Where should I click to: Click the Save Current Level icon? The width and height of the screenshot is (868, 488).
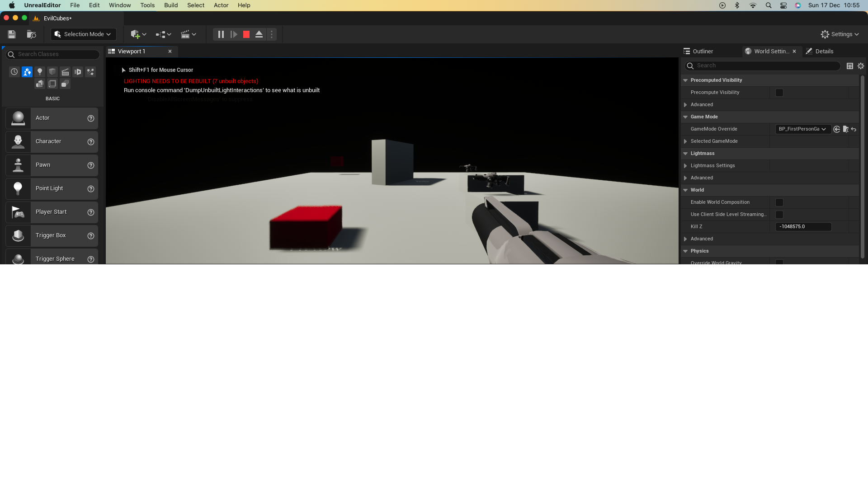11,34
